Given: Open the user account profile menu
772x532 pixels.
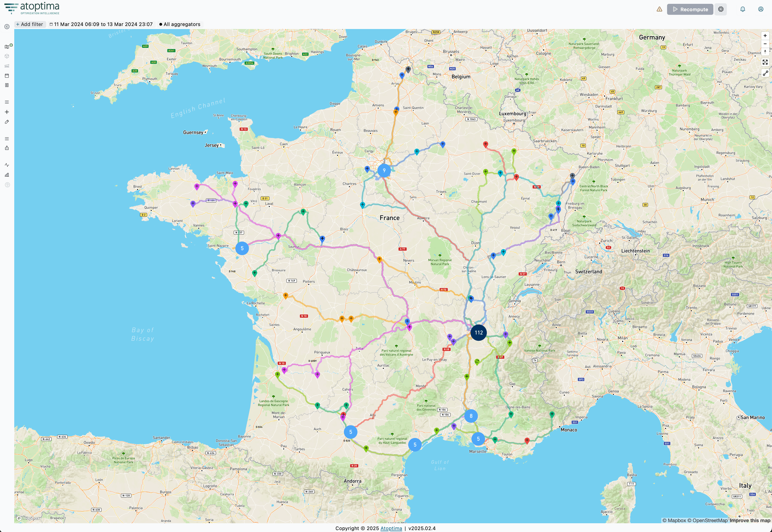Looking at the screenshot, I should 761,9.
